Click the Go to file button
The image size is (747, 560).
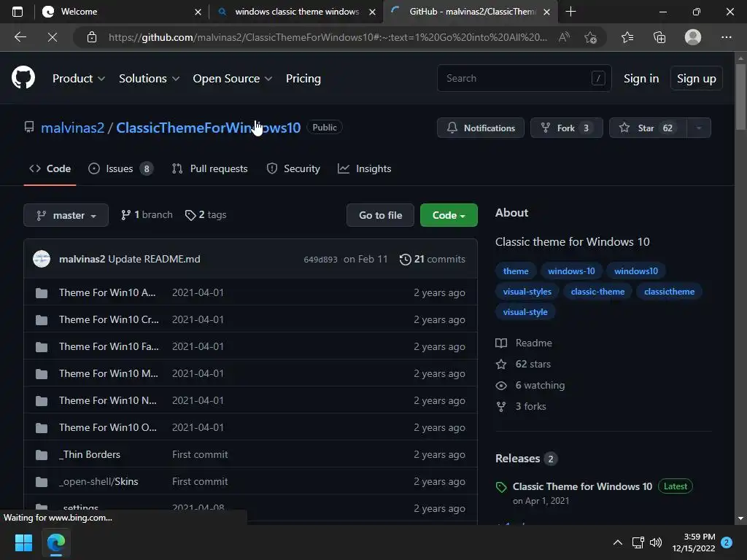coord(380,215)
